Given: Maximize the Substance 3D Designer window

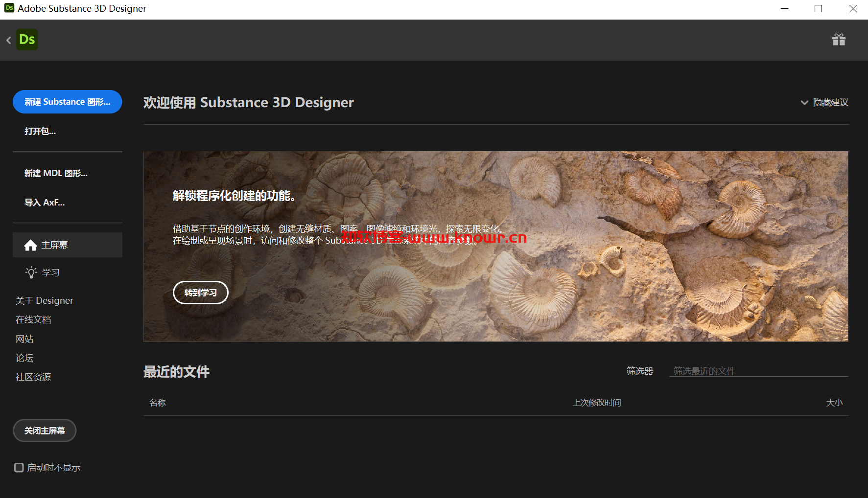Looking at the screenshot, I should [x=818, y=9].
